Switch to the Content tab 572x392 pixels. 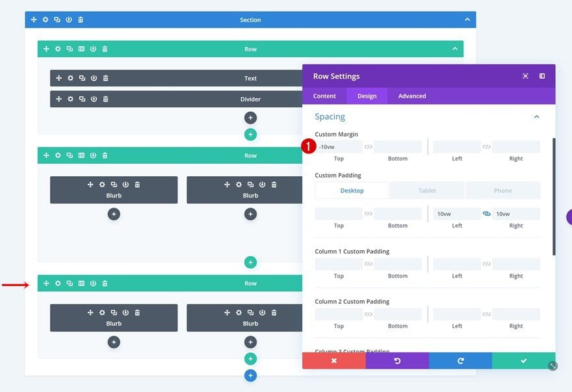click(x=324, y=96)
